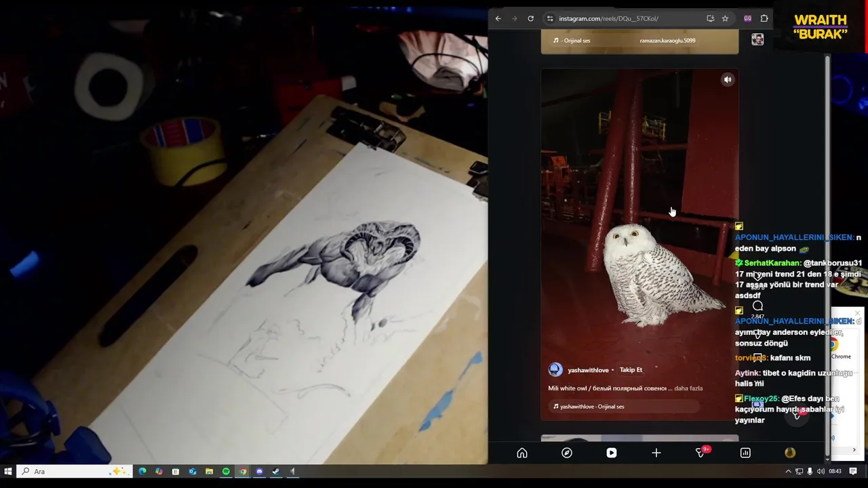
Task: Open the Chrome extensions puzzle icon
Action: [x=764, y=18]
